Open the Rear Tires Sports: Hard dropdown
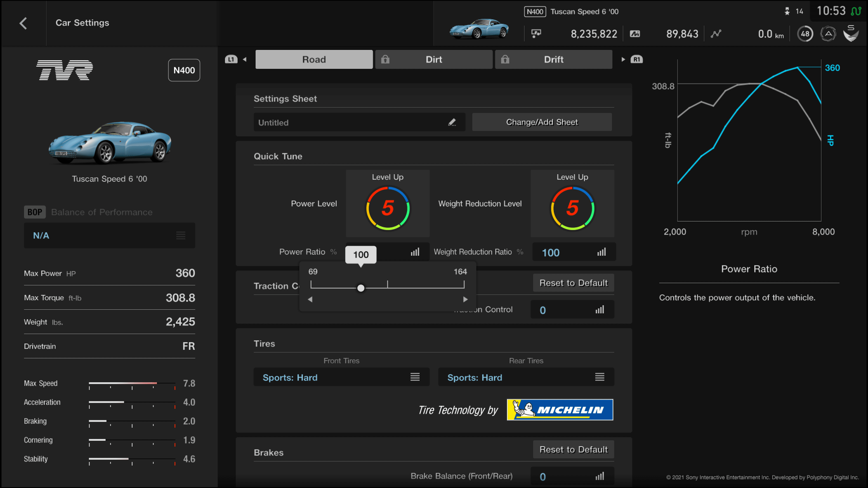The height and width of the screenshot is (488, 868). click(x=526, y=377)
